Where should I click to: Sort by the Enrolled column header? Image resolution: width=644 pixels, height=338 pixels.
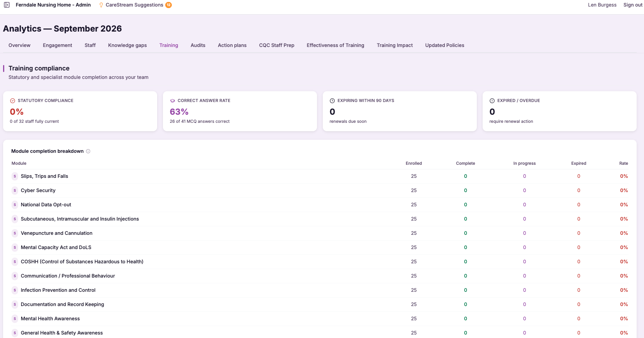[414, 163]
